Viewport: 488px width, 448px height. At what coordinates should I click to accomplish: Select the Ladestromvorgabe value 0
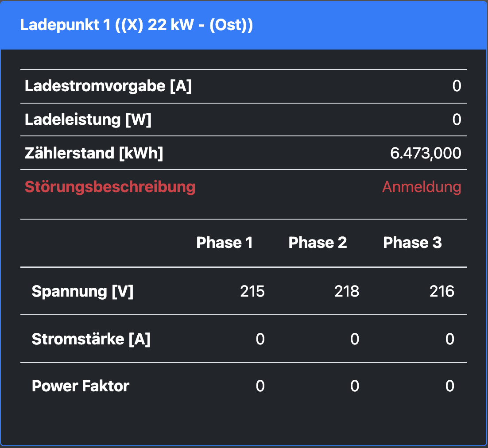click(x=457, y=86)
